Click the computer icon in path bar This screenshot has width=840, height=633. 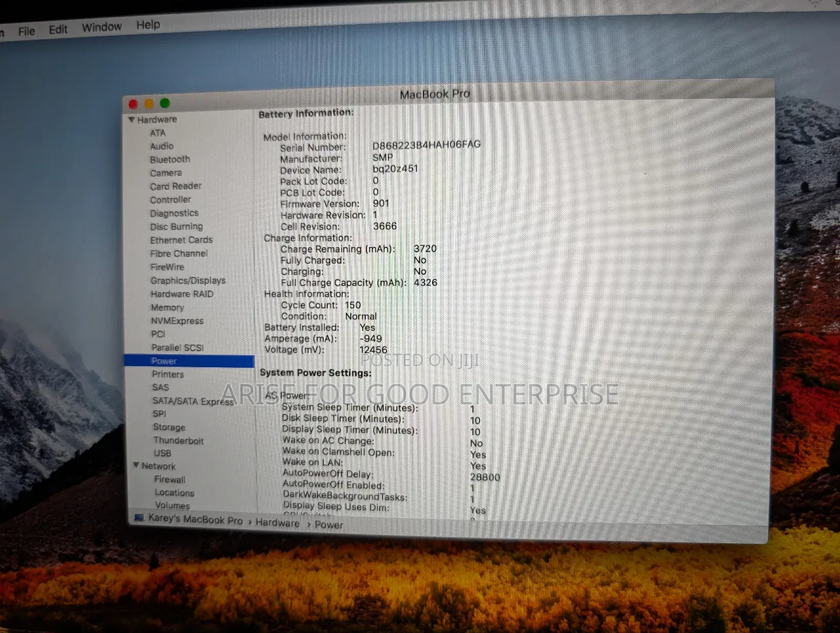pos(139,517)
